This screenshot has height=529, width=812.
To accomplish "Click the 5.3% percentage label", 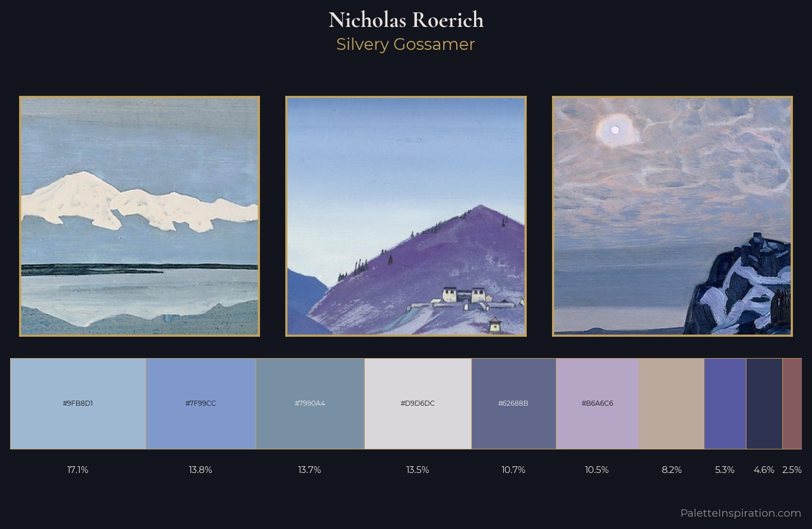I will (725, 470).
